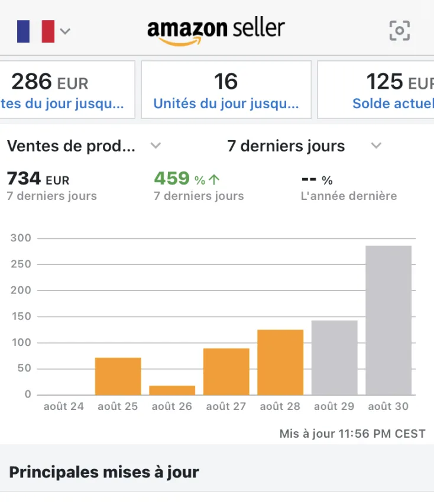Select the small août 26 bar

[x=172, y=390]
